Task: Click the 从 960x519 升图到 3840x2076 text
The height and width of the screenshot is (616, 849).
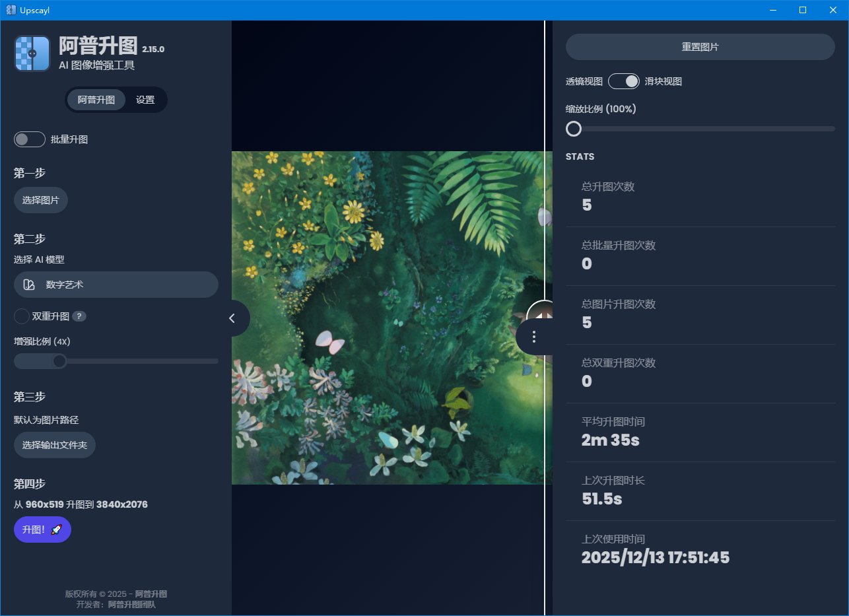Action: coord(81,504)
